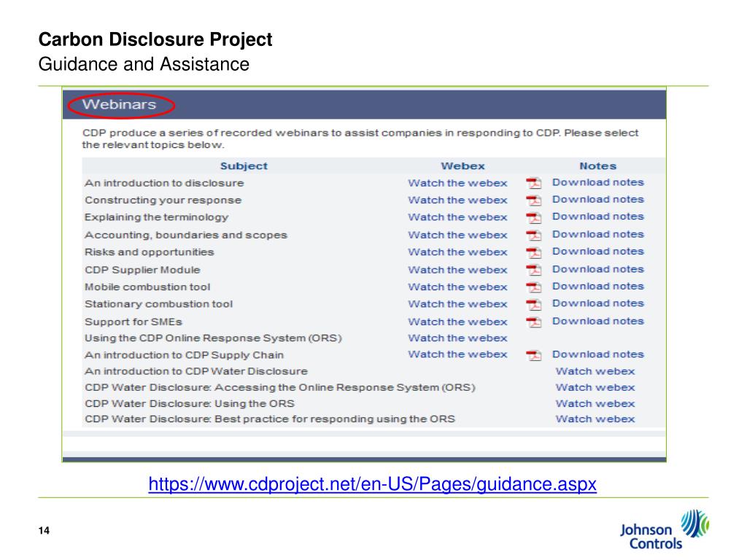Viewport: 747px width, 560px height.
Task: Open the PDF icon for CDP Supplier Module
Action: (533, 270)
